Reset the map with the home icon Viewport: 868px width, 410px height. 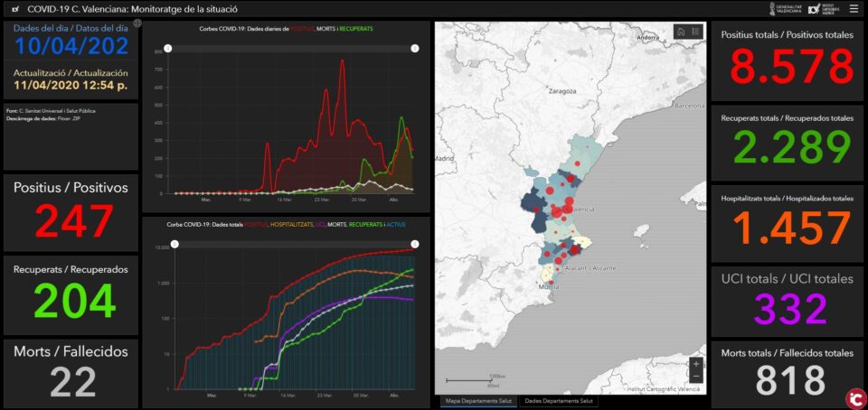pos(681,32)
